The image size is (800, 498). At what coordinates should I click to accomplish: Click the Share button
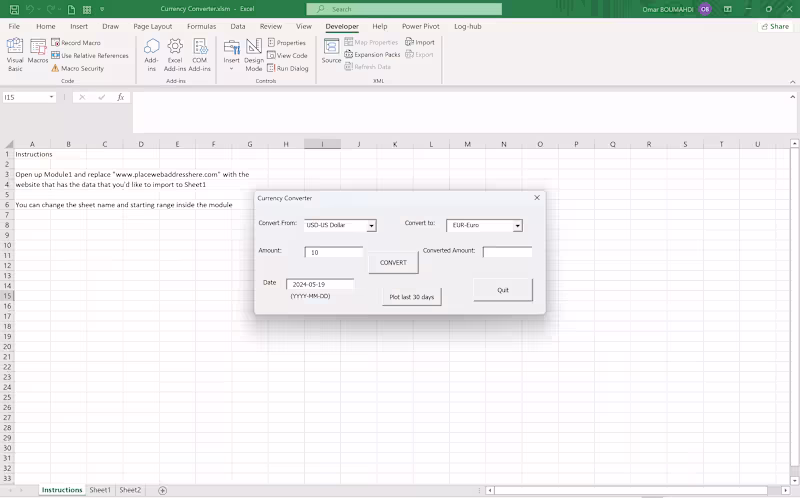coord(775,27)
